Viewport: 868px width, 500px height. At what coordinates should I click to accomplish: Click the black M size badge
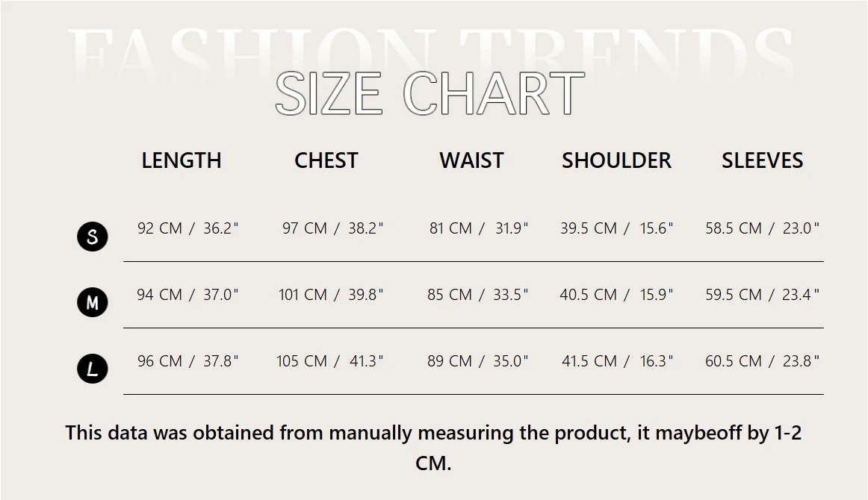(x=93, y=302)
